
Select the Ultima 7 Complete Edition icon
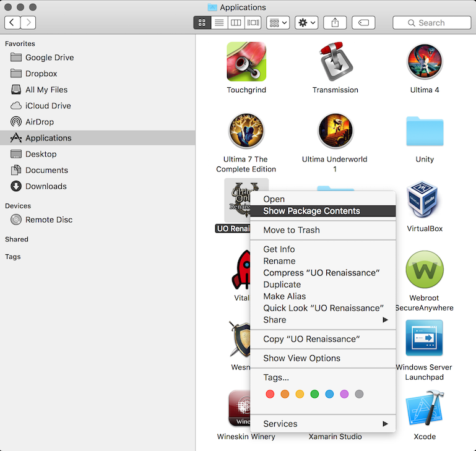point(246,131)
